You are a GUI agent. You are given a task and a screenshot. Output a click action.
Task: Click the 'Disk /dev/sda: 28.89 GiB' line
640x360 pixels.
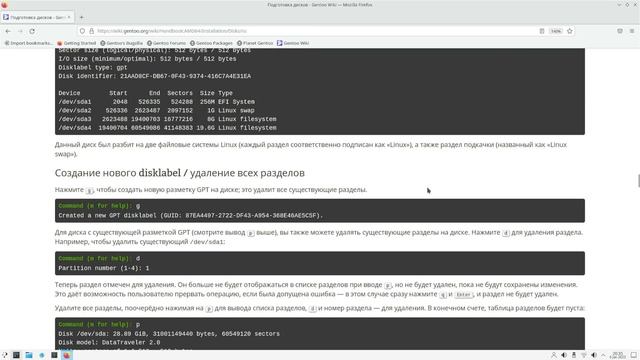[169, 334]
